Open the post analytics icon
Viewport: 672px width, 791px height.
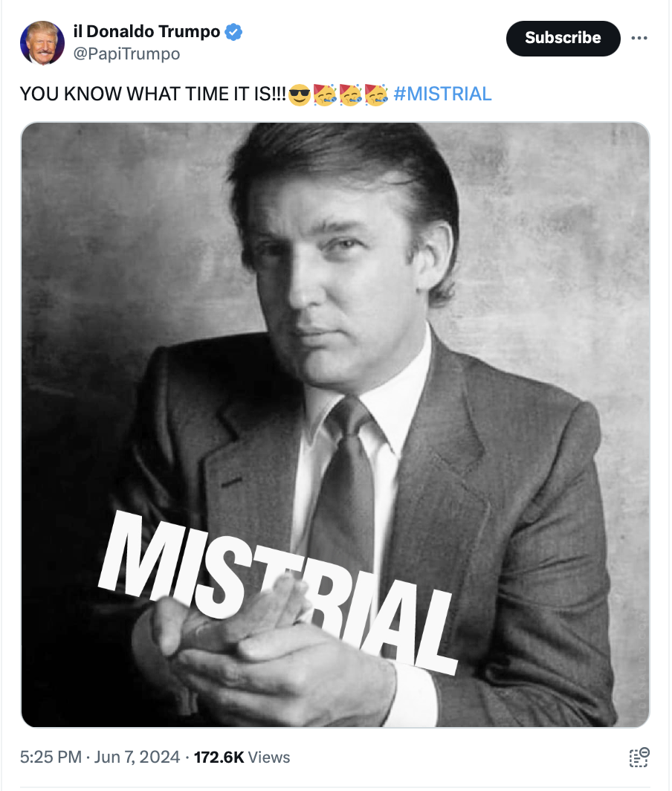tap(639, 758)
